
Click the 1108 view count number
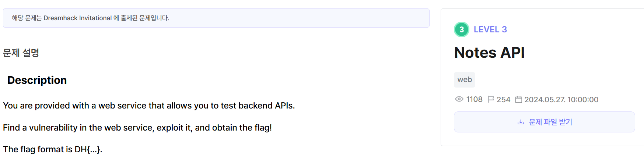click(474, 99)
